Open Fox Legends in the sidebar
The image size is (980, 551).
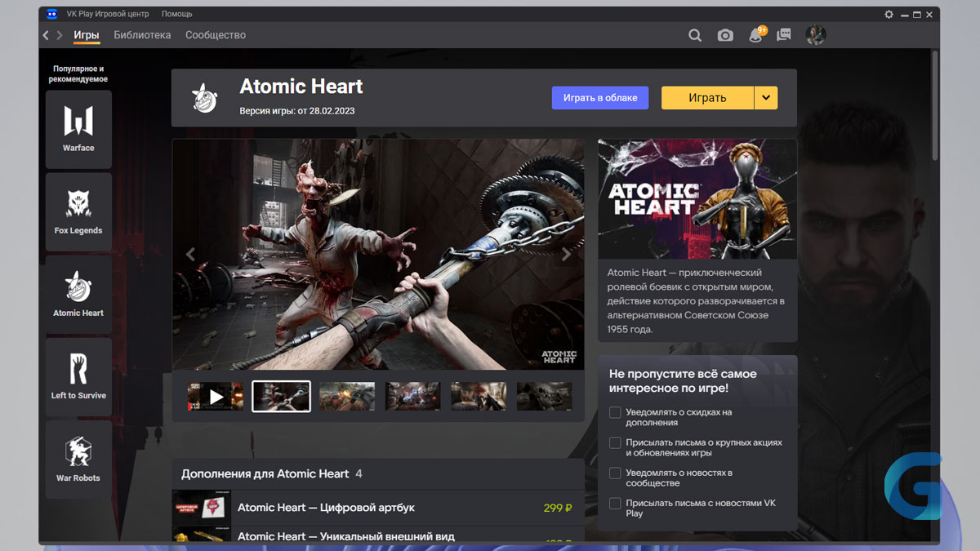coord(78,211)
